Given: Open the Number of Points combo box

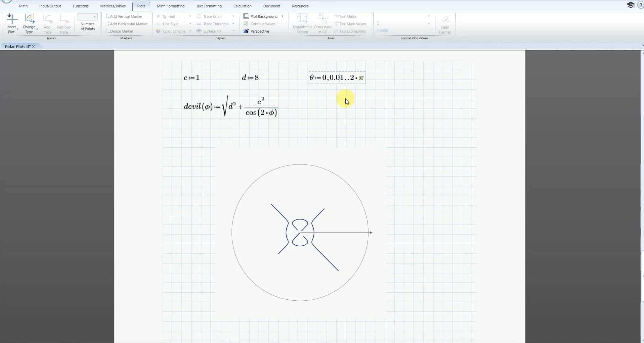Looking at the screenshot, I should coord(87,17).
